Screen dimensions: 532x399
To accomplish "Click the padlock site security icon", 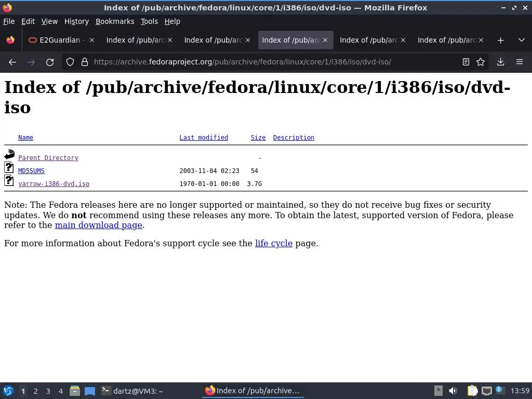I will [x=85, y=62].
